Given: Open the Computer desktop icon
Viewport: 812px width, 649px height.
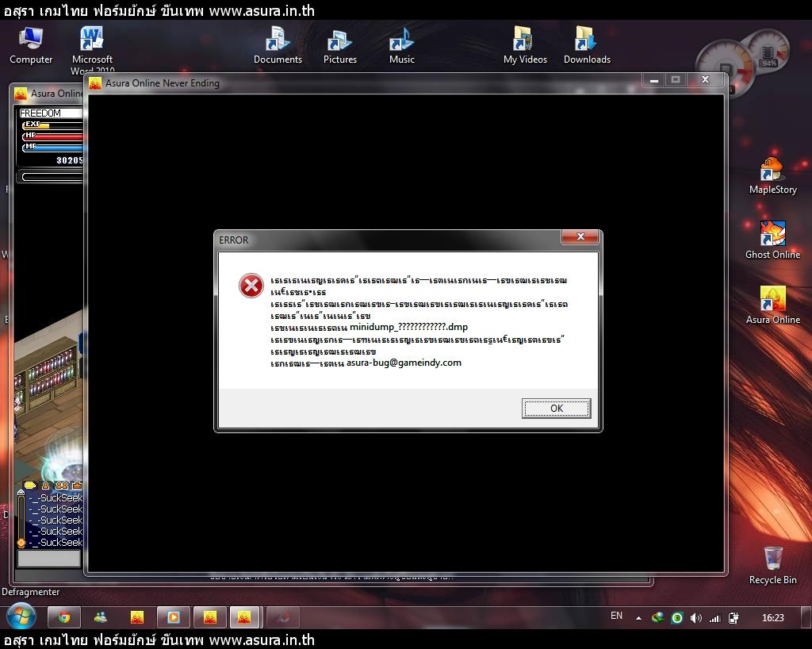Looking at the screenshot, I should pyautogui.click(x=31, y=45).
